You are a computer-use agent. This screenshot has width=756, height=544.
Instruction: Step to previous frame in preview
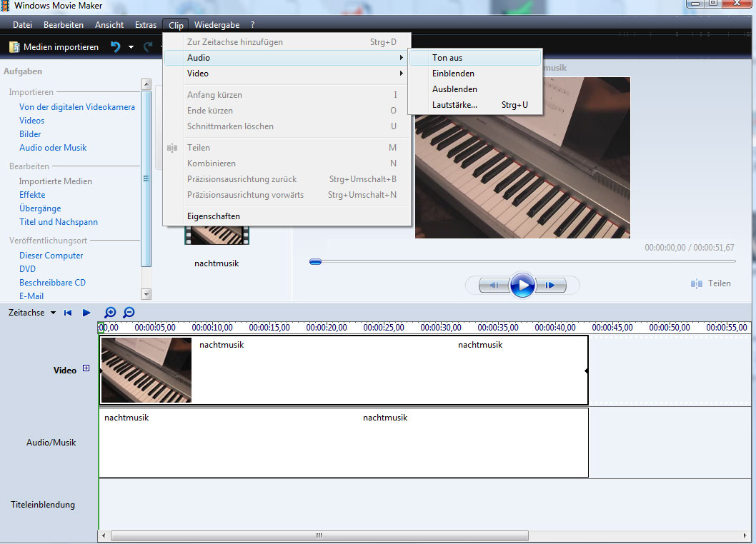click(x=492, y=286)
